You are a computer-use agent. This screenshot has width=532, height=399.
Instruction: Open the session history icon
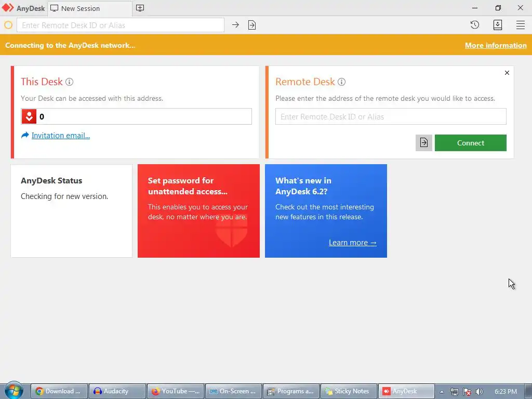pyautogui.click(x=475, y=25)
